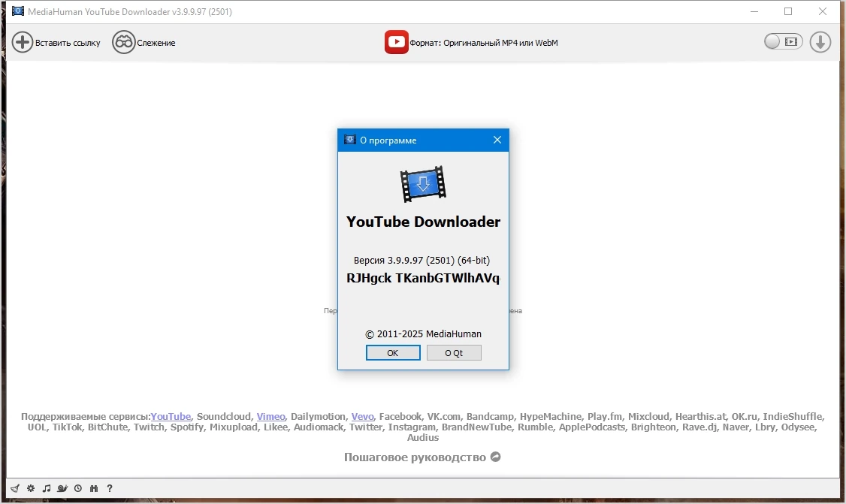The height and width of the screenshot is (504, 846).
Task: Click the download-all arrow circle button
Action: point(820,42)
